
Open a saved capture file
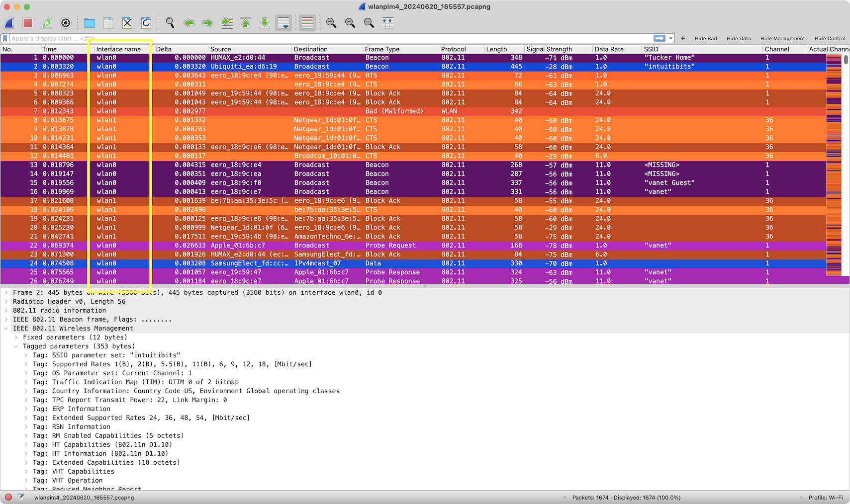coord(90,23)
